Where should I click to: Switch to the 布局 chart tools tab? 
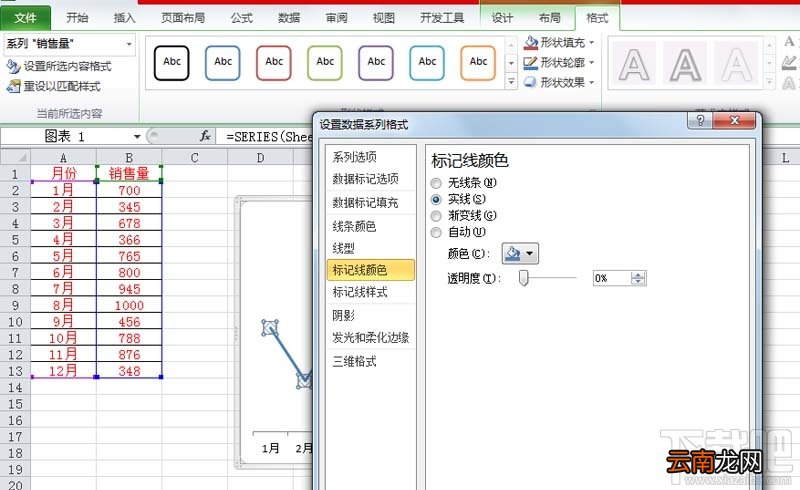(x=549, y=18)
